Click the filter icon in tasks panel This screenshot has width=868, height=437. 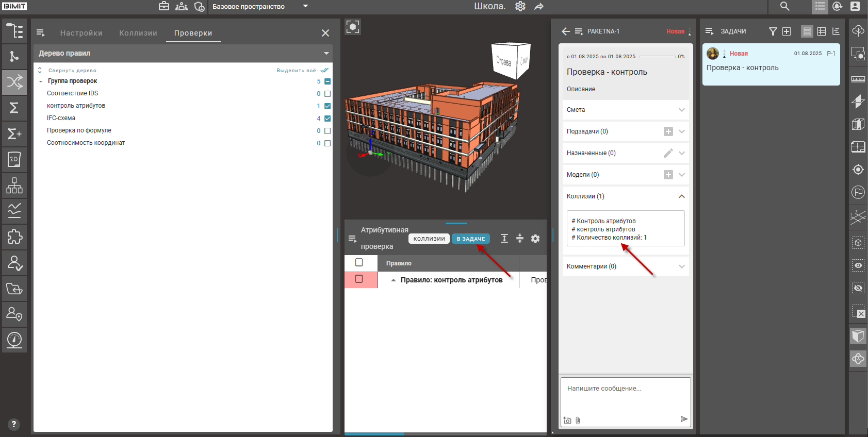(773, 31)
